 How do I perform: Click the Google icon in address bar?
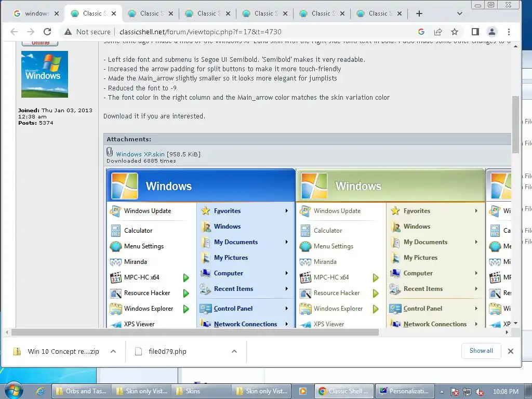tap(421, 32)
